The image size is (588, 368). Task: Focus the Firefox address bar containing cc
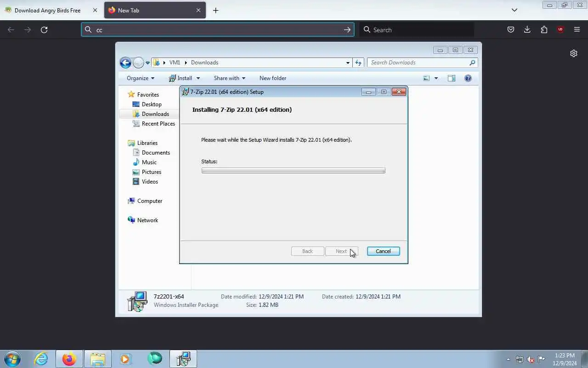(x=217, y=29)
